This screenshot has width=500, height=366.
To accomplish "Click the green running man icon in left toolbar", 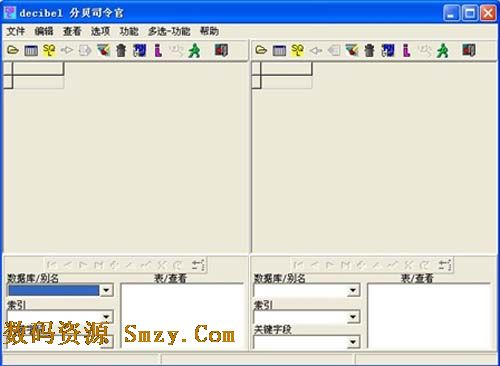I will coord(194,51).
